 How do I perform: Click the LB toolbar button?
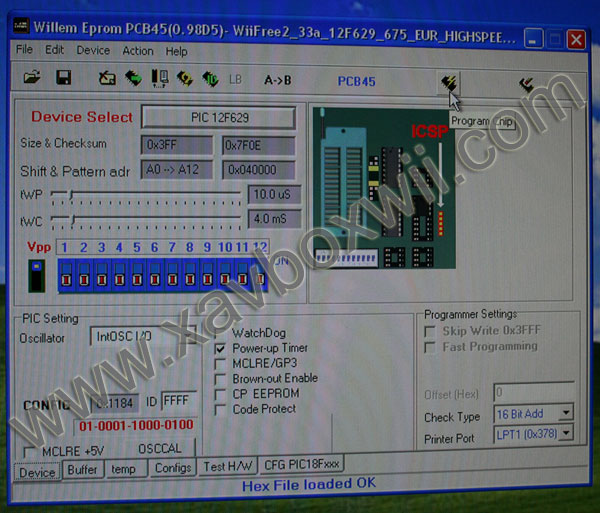point(235,79)
